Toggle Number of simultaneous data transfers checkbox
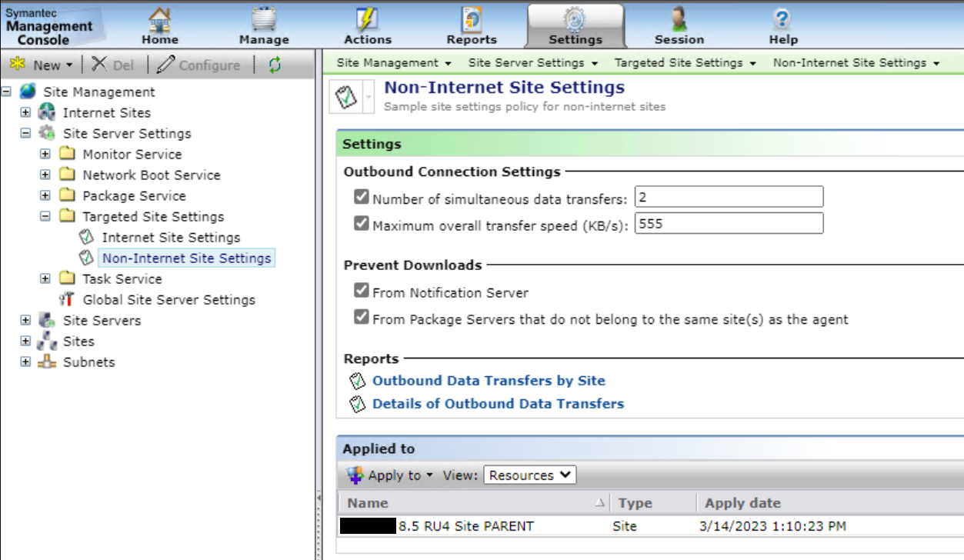The image size is (964, 560). (x=362, y=198)
